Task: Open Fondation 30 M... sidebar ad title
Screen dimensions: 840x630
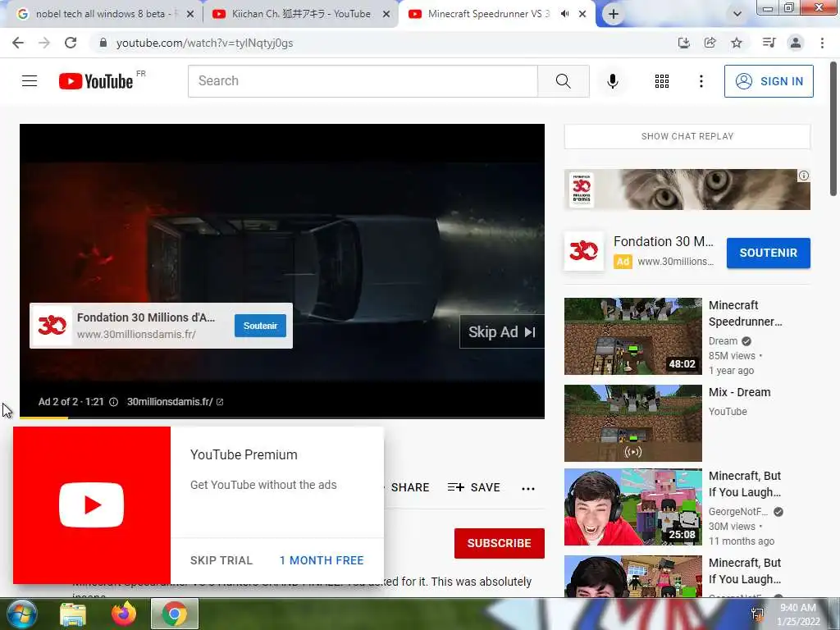Action: coord(663,242)
